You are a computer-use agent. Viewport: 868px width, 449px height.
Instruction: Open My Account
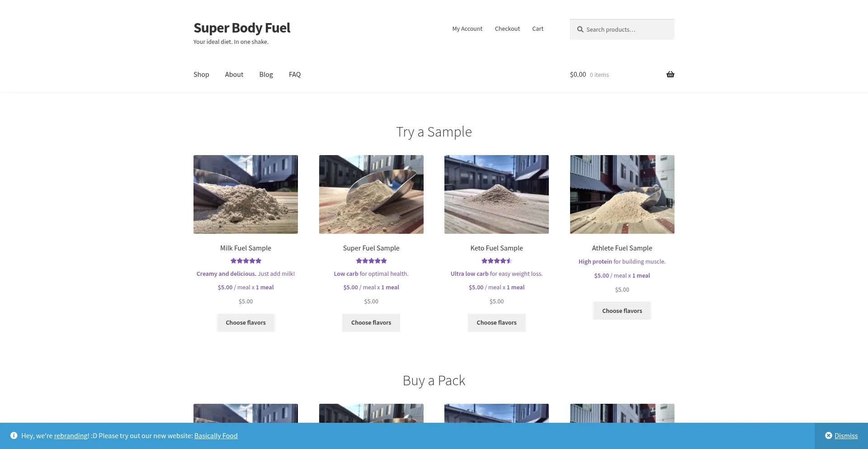pyautogui.click(x=467, y=29)
